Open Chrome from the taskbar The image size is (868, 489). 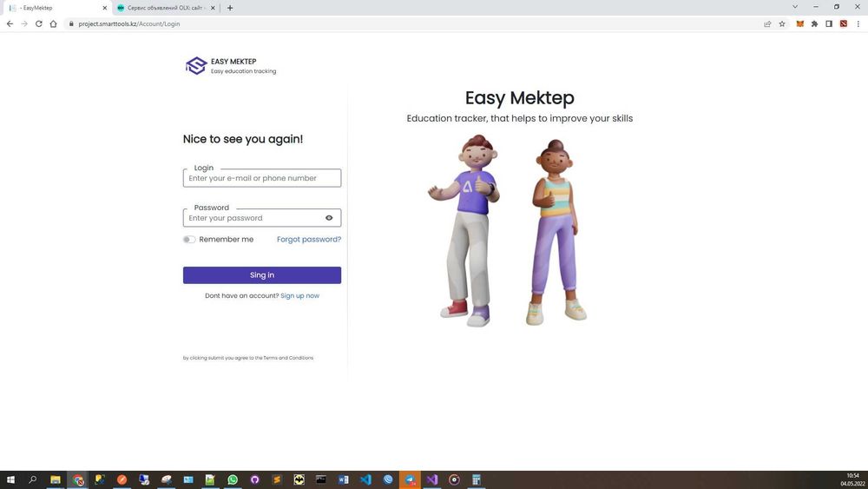pos(78,479)
